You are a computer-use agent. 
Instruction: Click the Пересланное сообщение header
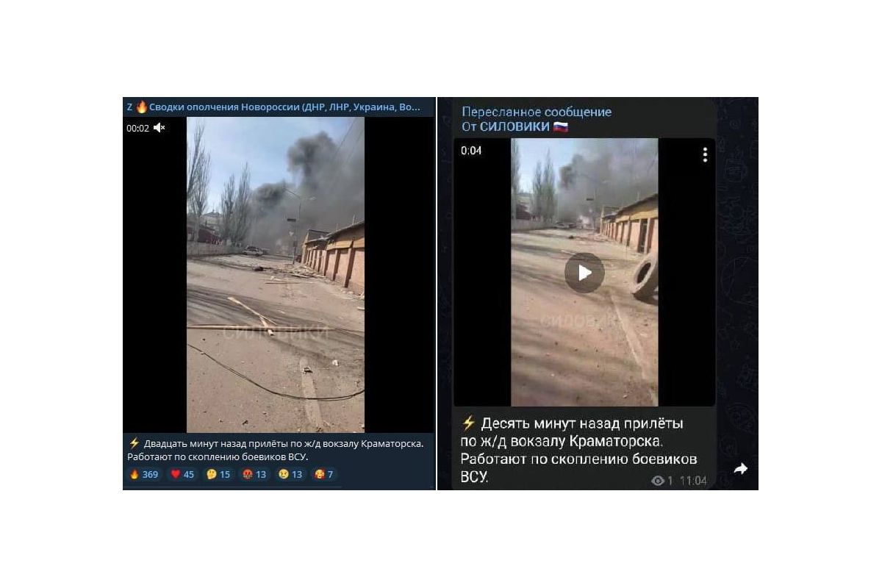click(x=537, y=112)
